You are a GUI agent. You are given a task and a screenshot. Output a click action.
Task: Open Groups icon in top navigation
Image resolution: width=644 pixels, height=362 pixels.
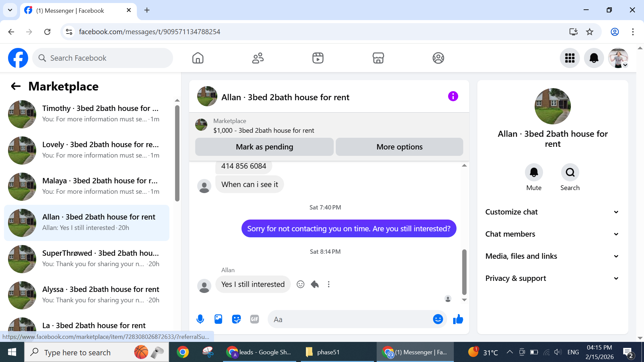point(438,58)
